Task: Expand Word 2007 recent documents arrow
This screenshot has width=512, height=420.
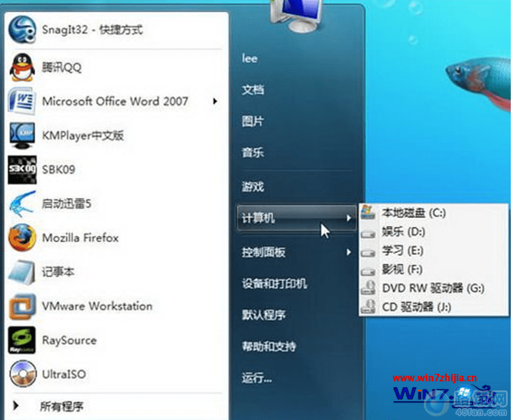Action: point(215,101)
